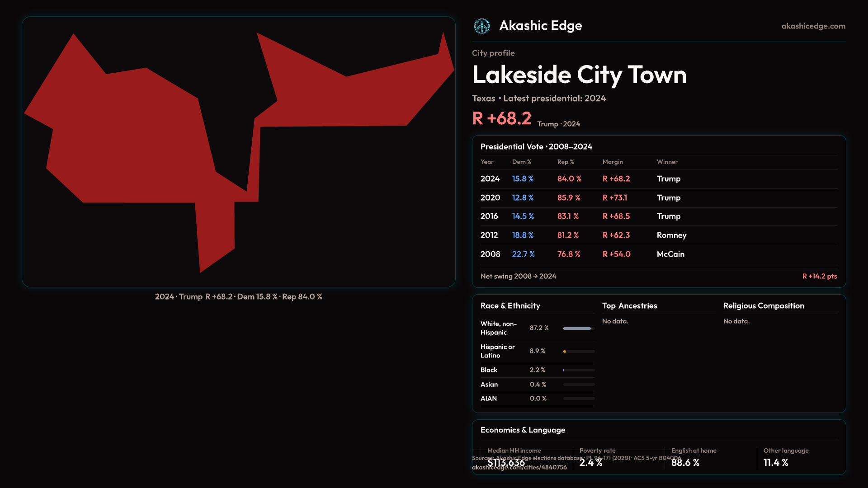
Task: Click the Other language 11.4 % stat
Action: click(x=775, y=463)
